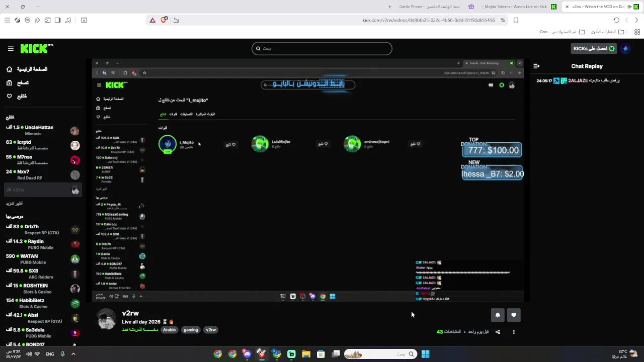Screen dimensions: 644x362
Task: Open the browser main menu icon
Action: pos(7,20)
